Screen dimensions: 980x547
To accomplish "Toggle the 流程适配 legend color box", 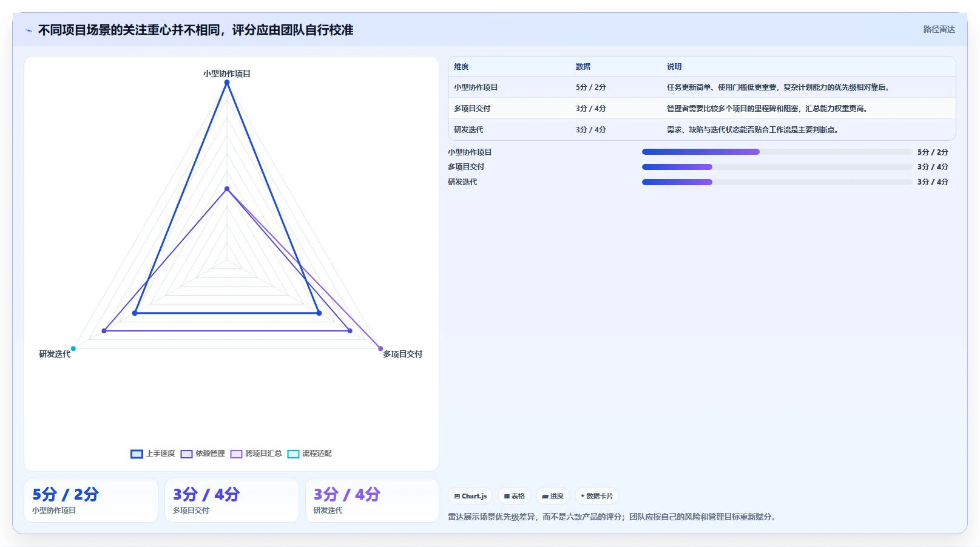I will (293, 454).
